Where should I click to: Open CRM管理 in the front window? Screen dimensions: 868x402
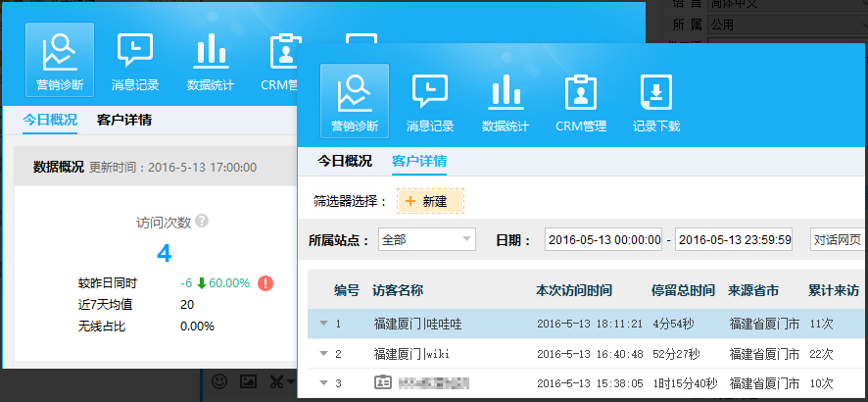(581, 102)
